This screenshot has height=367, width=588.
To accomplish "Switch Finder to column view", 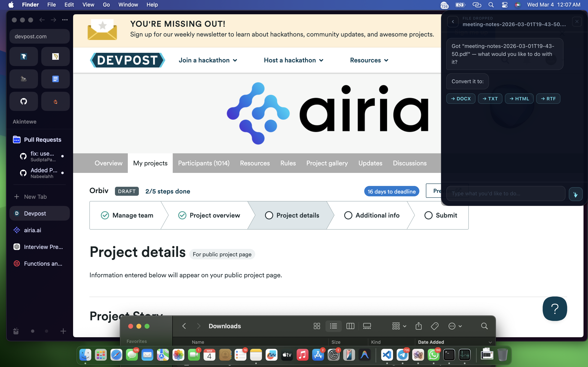I will (350, 326).
